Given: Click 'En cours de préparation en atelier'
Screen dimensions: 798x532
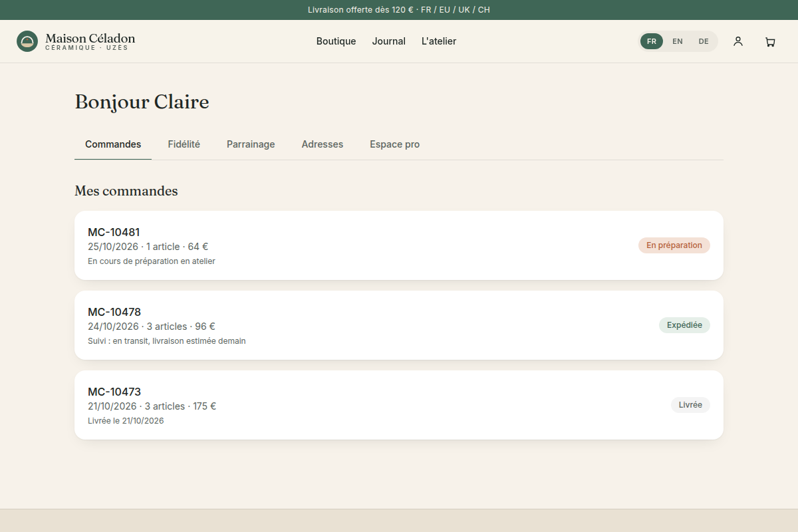Looking at the screenshot, I should [152, 261].
